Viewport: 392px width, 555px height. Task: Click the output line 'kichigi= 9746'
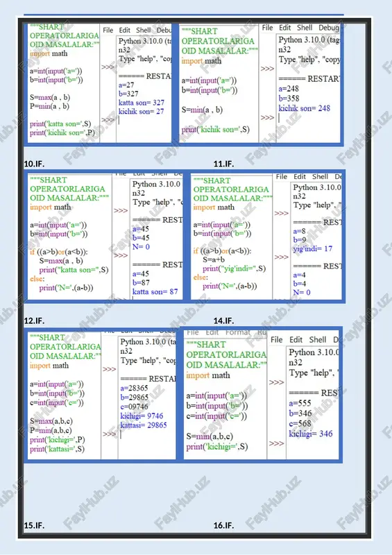142,416
